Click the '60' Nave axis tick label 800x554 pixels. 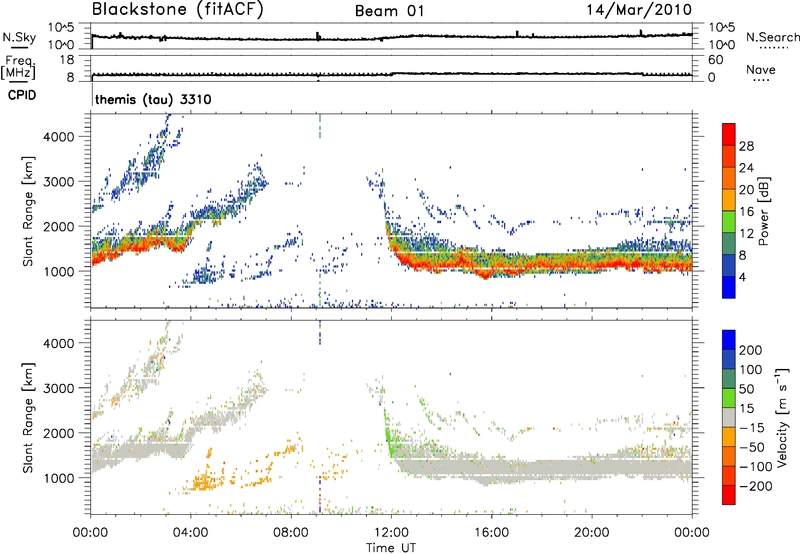click(715, 60)
